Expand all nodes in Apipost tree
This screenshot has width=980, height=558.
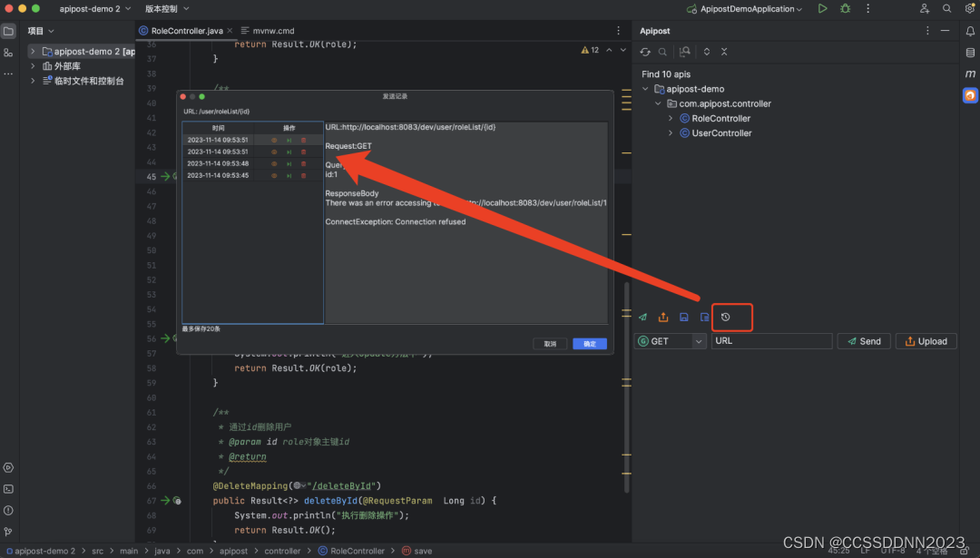tap(707, 52)
